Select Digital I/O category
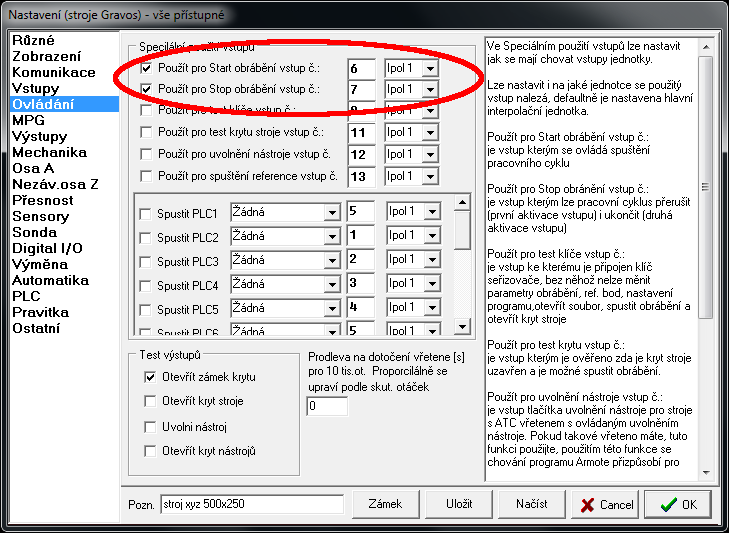The height and width of the screenshot is (533, 729). pos(47,248)
